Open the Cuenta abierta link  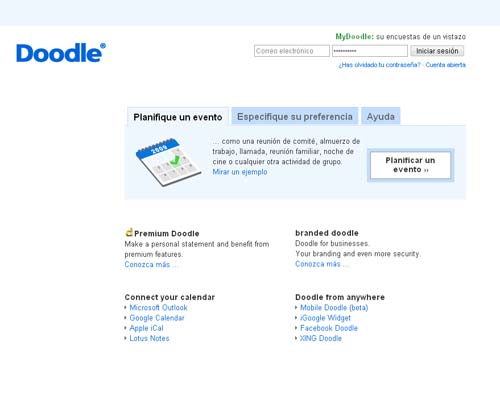pyautogui.click(x=445, y=65)
